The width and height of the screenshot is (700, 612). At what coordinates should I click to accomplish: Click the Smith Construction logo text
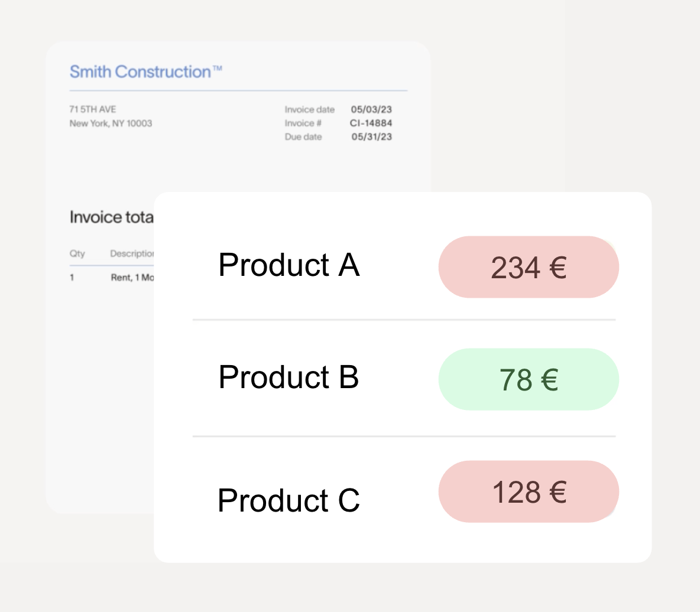[146, 71]
